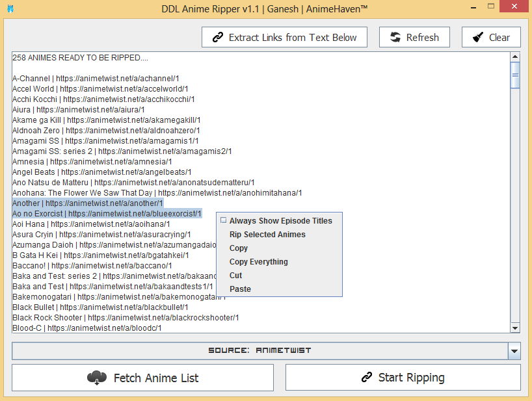Click the Accel World line
Screen dimensions: 532x401
[x=100, y=89]
